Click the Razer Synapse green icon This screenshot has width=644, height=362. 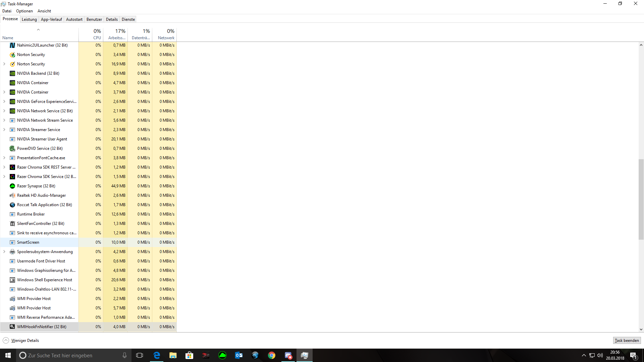[12, 186]
